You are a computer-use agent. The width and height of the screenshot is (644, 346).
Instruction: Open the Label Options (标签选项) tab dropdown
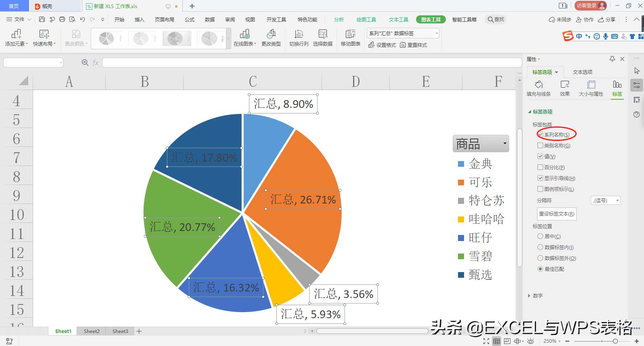coord(556,72)
